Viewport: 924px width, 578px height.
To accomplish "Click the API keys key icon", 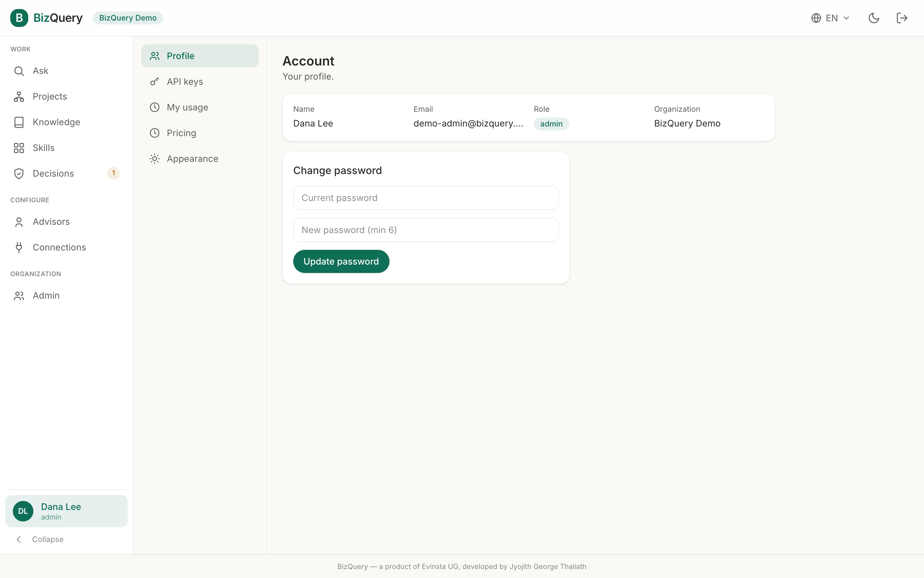I will [x=155, y=82].
